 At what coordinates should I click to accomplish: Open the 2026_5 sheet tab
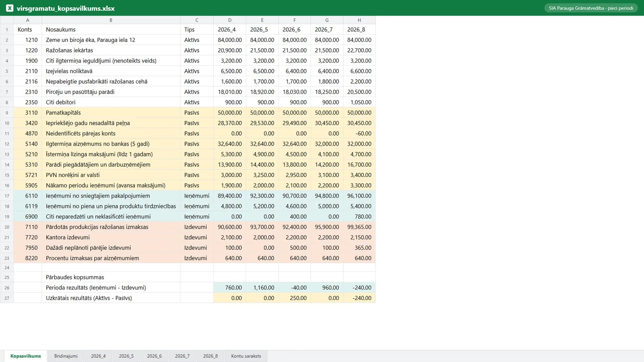(x=126, y=356)
